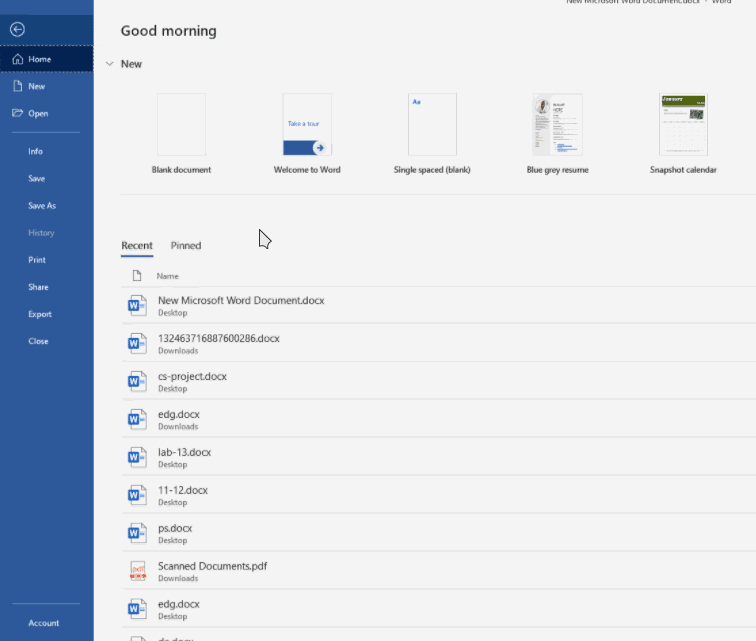Select Save in the sidebar

click(x=37, y=178)
